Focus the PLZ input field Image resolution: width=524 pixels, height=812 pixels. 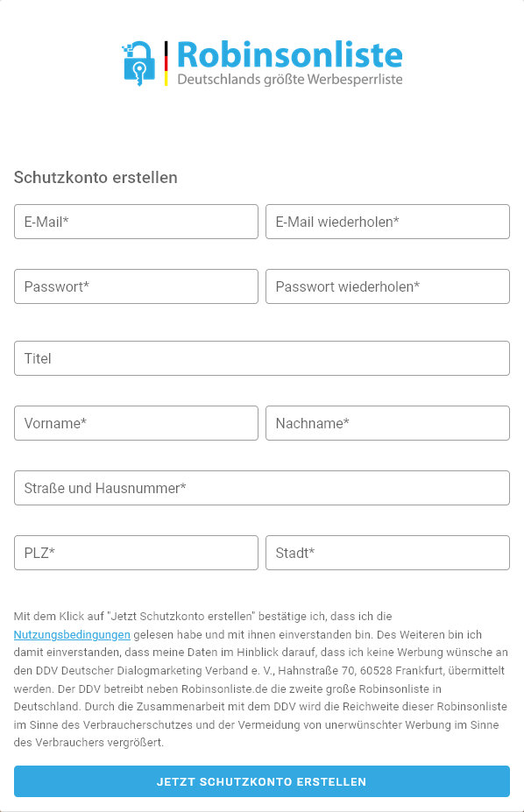[136, 553]
